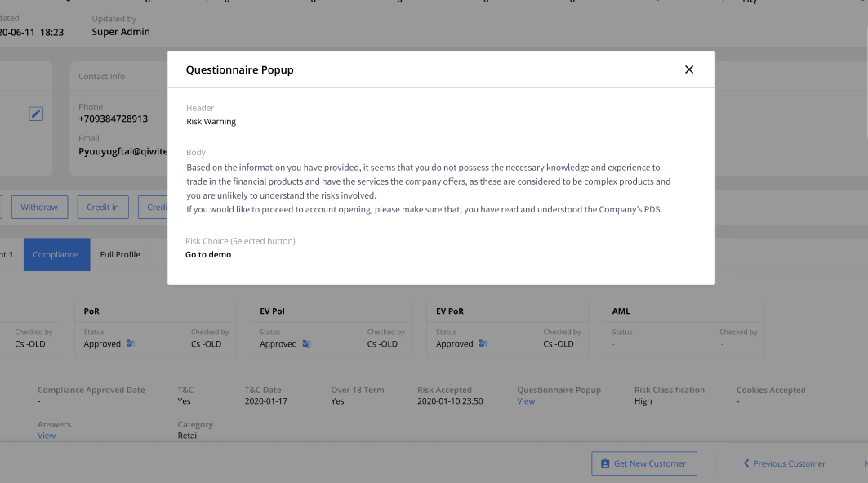Image resolution: width=868 pixels, height=483 pixels.
Task: Copy the EV PoI Approved status
Action: pos(307,344)
